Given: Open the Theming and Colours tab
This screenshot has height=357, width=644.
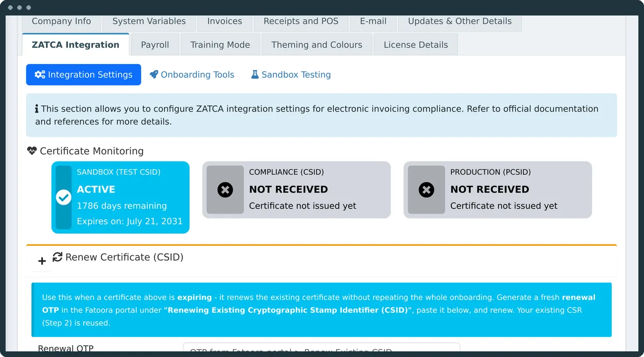Looking at the screenshot, I should point(317,45).
